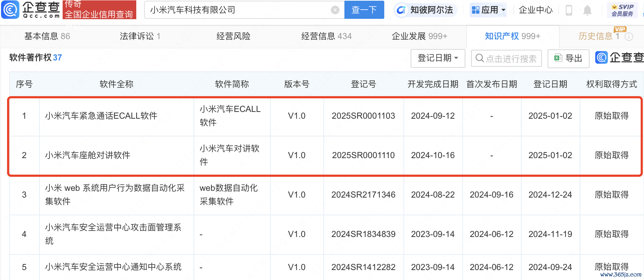Open the mobile phone app icon
This screenshot has width=644, height=280.
[x=569, y=10]
